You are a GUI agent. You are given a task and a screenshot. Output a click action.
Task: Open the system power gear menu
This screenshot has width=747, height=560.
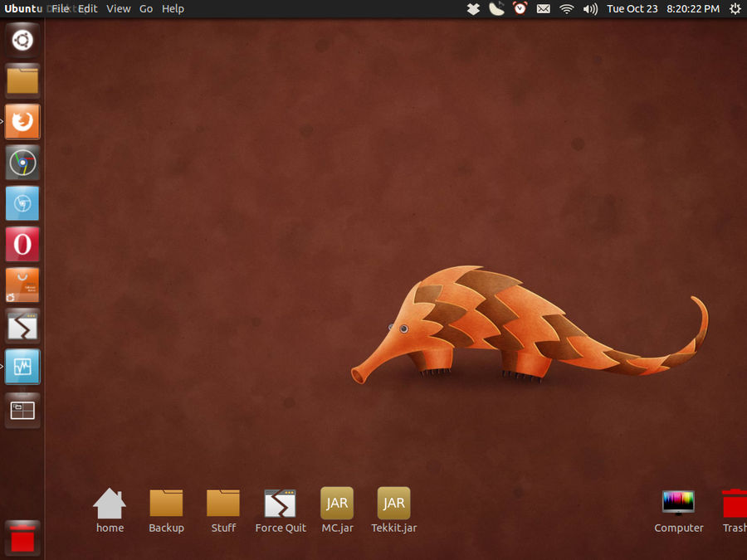click(x=735, y=8)
